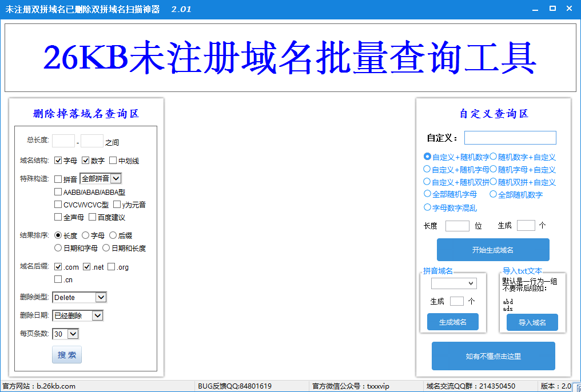This screenshot has width=581, height=392.
Task: Click BUG反馈QQ:84801619 status text
Action: [234, 386]
